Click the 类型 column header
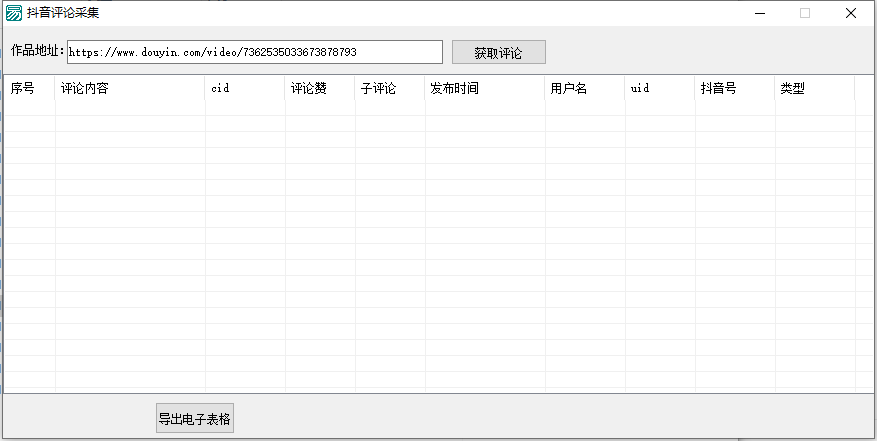Screen dimensions: 877x441 815,88
